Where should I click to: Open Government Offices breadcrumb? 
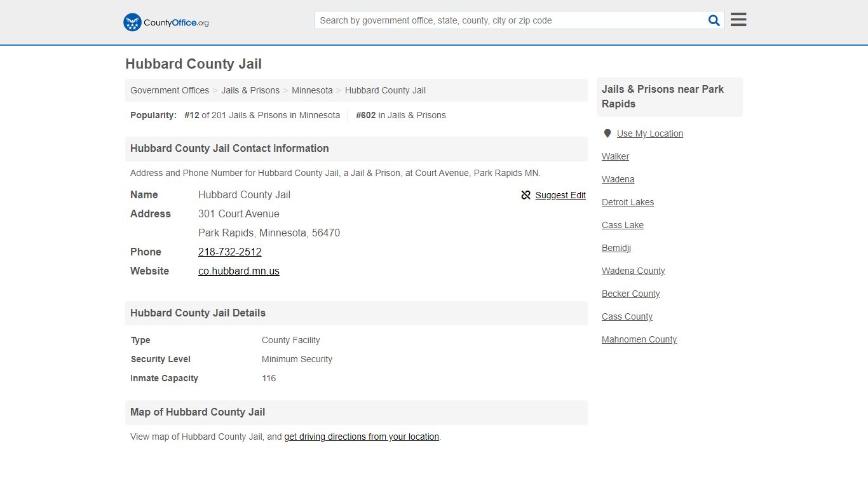click(x=170, y=90)
